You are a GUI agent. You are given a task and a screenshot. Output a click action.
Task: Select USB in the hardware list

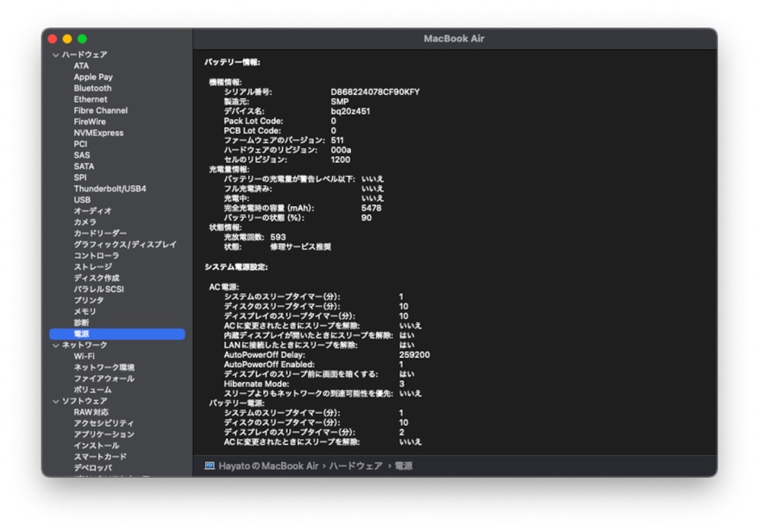(82, 199)
